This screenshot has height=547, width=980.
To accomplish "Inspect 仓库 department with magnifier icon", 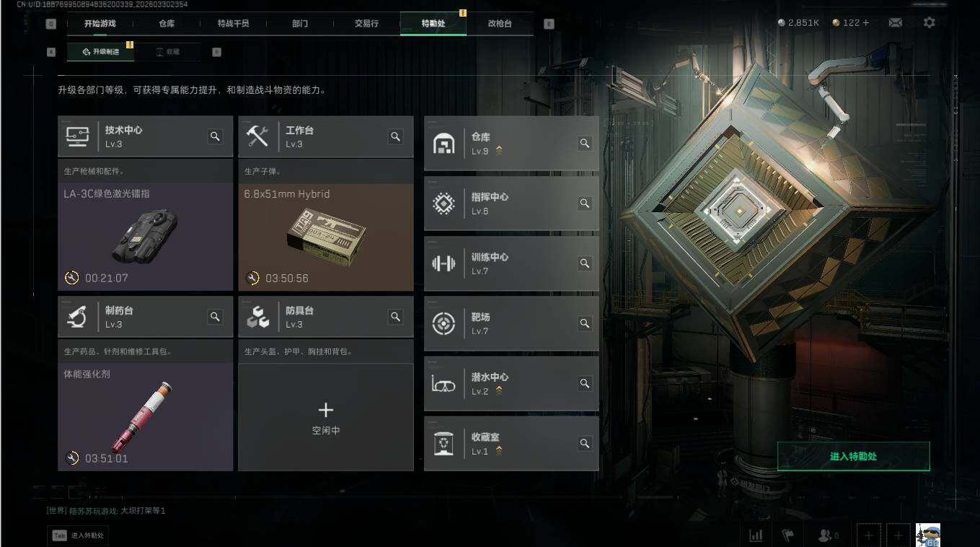I will 585,144.
